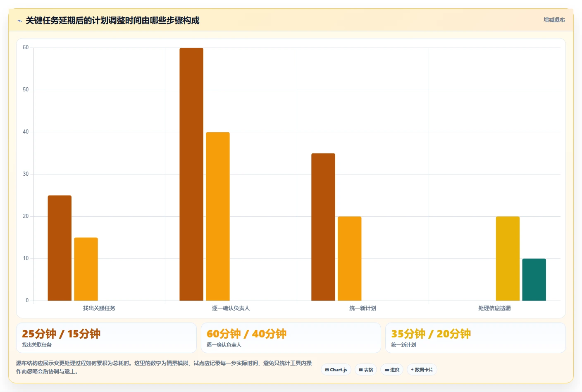Click the footer note starting with 瀑布结构应展示
Image resolution: width=582 pixels, height=392 pixels.
coord(164,367)
